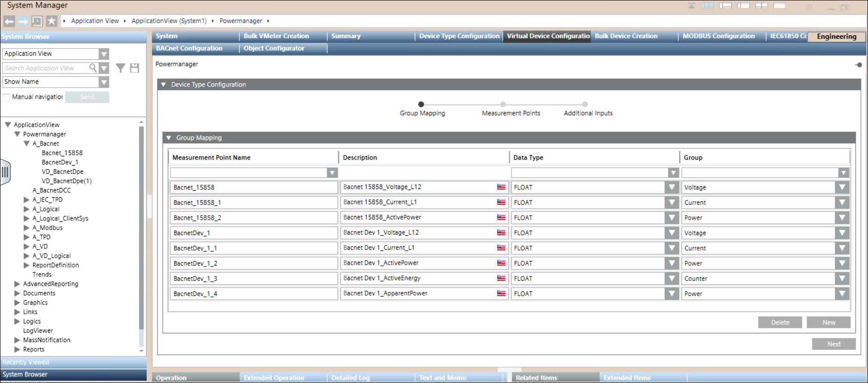Screen dimensions: 868x383
Task: Switch to the MODBUS Configuration tab
Action: pyautogui.click(x=718, y=36)
